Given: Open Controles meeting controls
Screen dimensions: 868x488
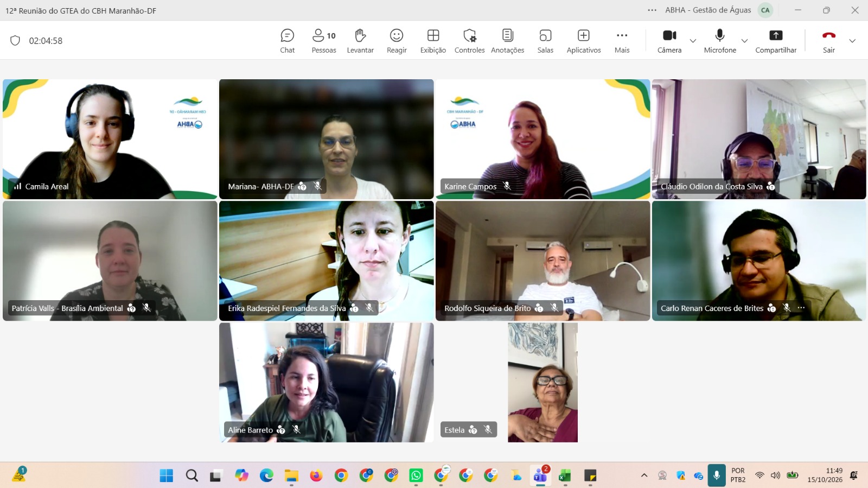Looking at the screenshot, I should 469,41.
